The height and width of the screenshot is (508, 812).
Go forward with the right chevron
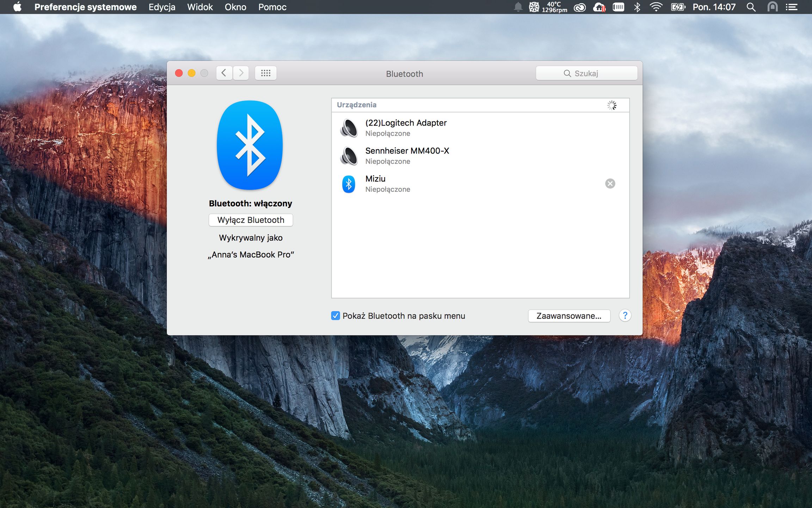(x=241, y=73)
